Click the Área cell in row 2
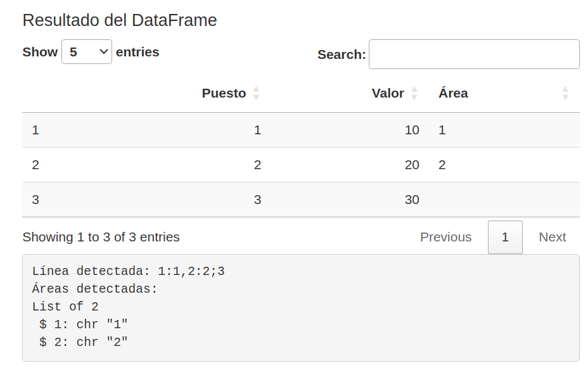The height and width of the screenshot is (377, 588). [442, 165]
